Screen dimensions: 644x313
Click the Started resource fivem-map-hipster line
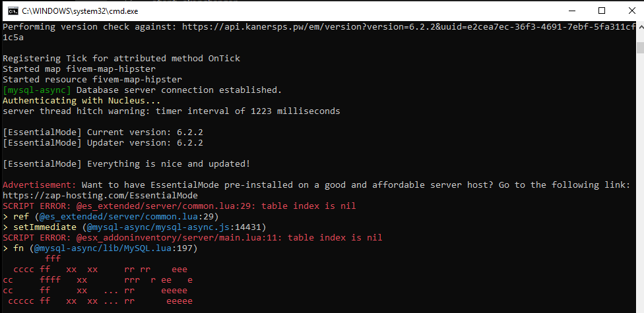tap(92, 79)
